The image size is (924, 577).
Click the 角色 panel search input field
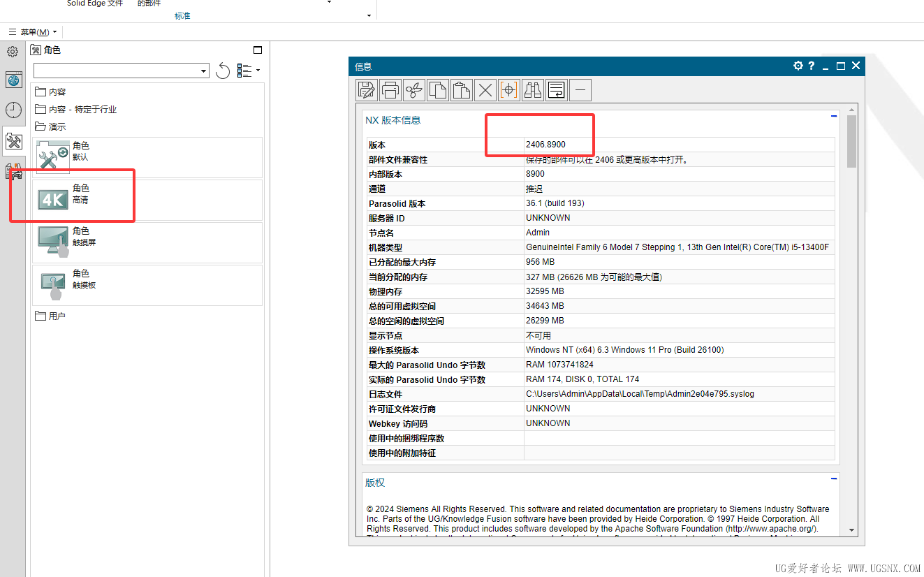[x=117, y=71]
